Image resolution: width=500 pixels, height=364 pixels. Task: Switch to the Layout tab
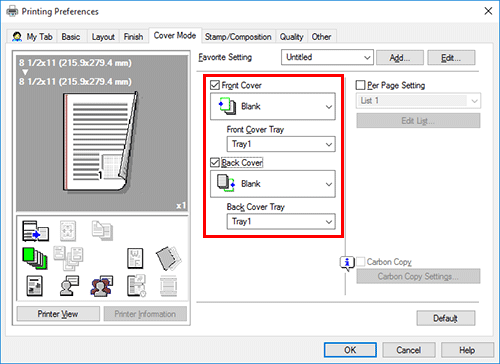(x=103, y=37)
